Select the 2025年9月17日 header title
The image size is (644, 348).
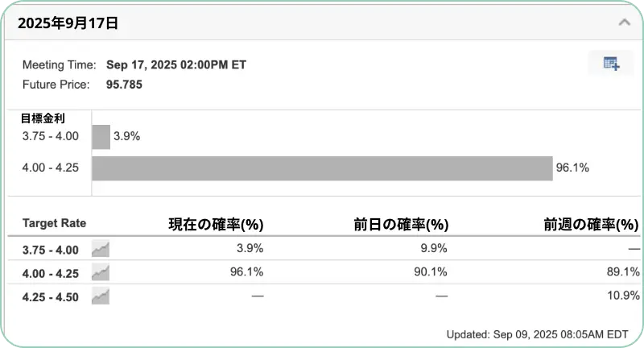[x=68, y=23]
